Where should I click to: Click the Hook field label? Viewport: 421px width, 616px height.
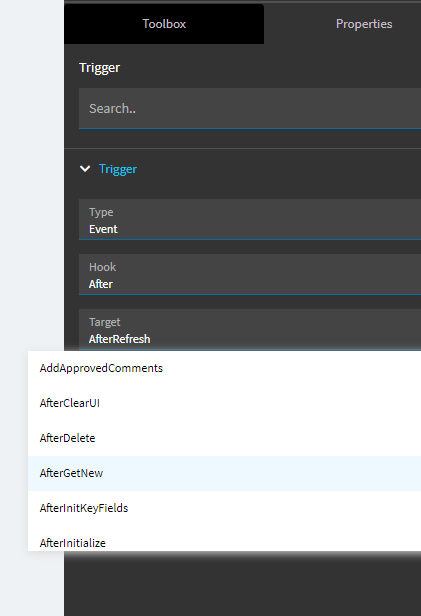pos(103,267)
